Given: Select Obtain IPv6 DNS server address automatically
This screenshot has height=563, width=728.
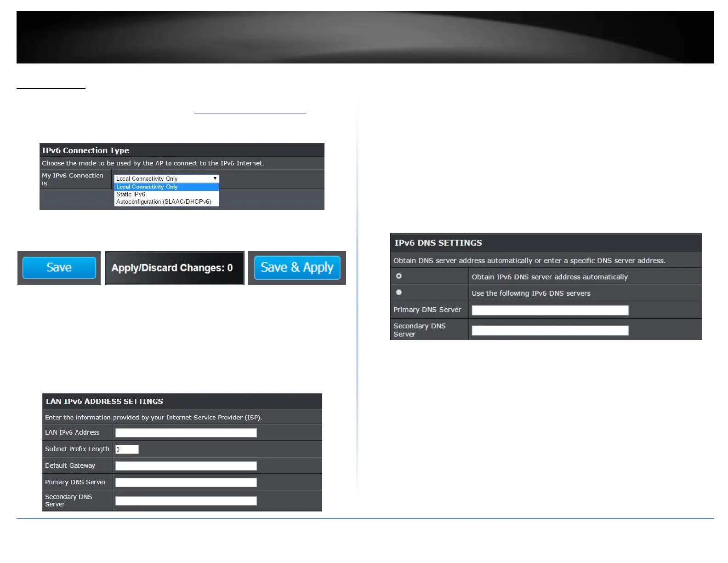Looking at the screenshot, I should click(399, 276).
